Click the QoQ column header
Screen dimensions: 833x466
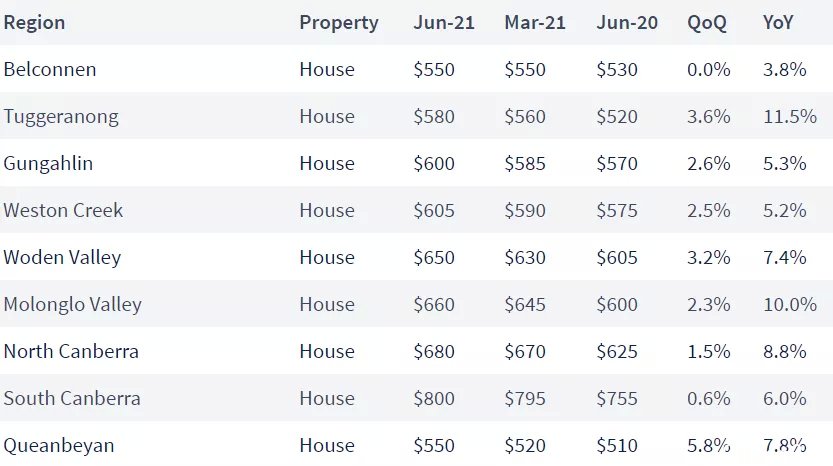point(707,23)
